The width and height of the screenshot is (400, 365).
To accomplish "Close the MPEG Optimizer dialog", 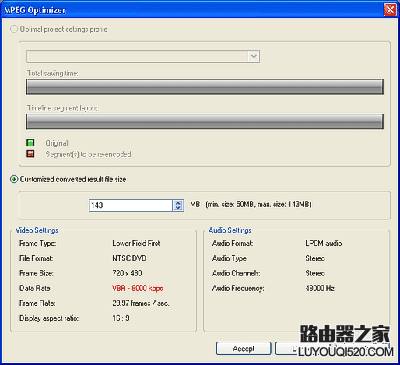I will pyautogui.click(x=390, y=10).
